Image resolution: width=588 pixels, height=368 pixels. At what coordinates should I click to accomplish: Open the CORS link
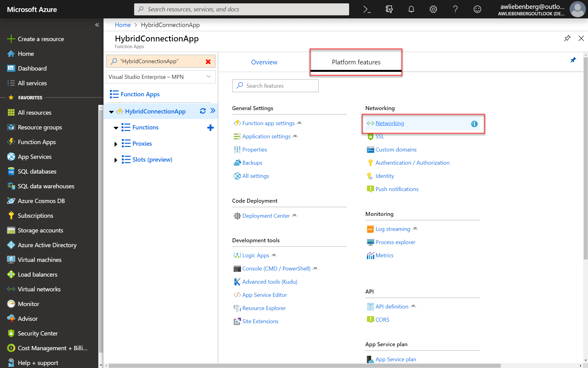coord(382,320)
